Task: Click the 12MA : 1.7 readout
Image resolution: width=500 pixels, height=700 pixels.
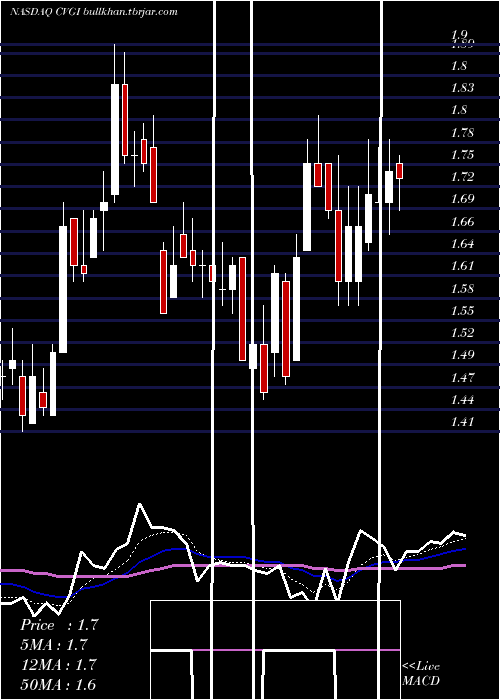Action: 59,664
